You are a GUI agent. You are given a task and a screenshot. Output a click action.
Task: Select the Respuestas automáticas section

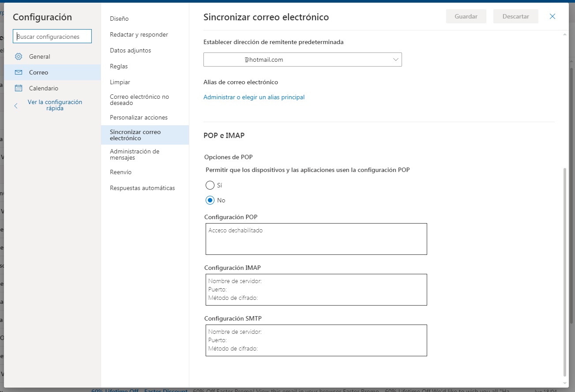pos(142,188)
